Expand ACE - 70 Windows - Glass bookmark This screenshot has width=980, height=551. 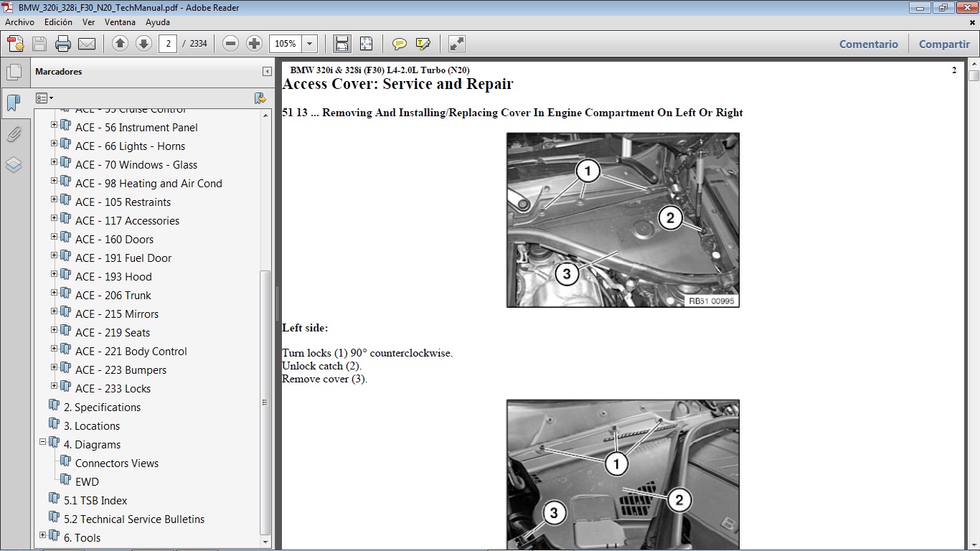pos(54,162)
